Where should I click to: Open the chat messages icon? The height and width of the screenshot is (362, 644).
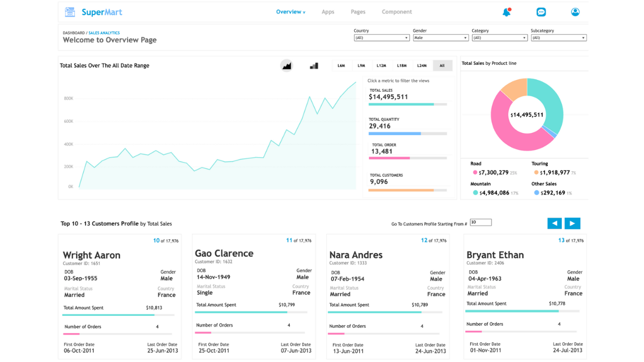(x=541, y=12)
